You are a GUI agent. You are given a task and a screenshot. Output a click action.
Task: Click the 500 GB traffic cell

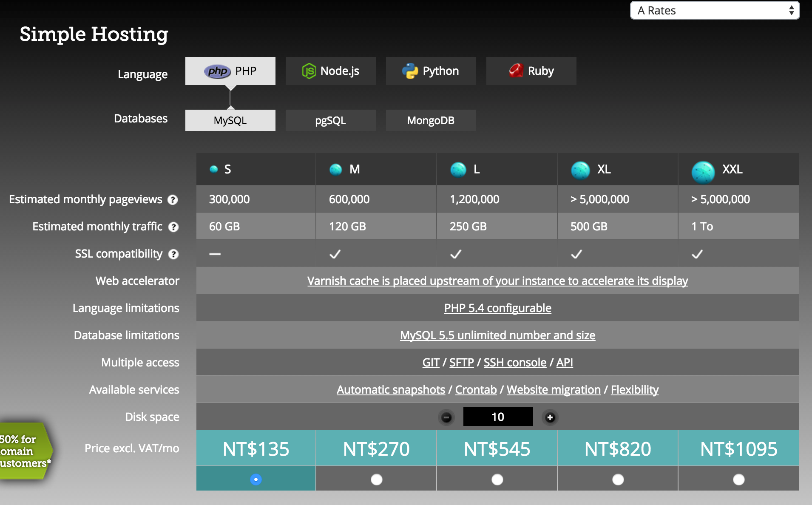618,226
